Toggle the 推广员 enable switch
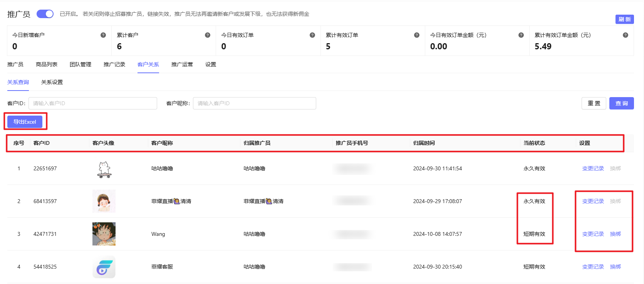 [45, 14]
